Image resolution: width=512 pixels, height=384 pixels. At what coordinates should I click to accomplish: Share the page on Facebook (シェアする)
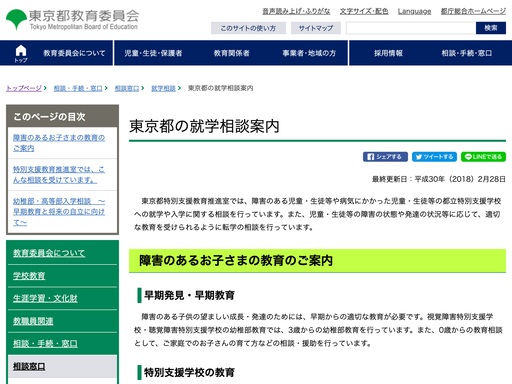coord(385,157)
